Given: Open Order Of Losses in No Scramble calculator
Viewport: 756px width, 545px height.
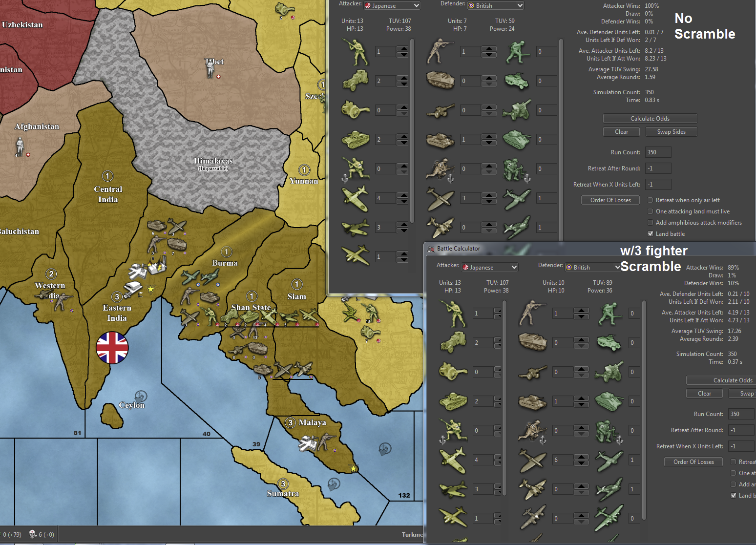Looking at the screenshot, I should pos(610,200).
